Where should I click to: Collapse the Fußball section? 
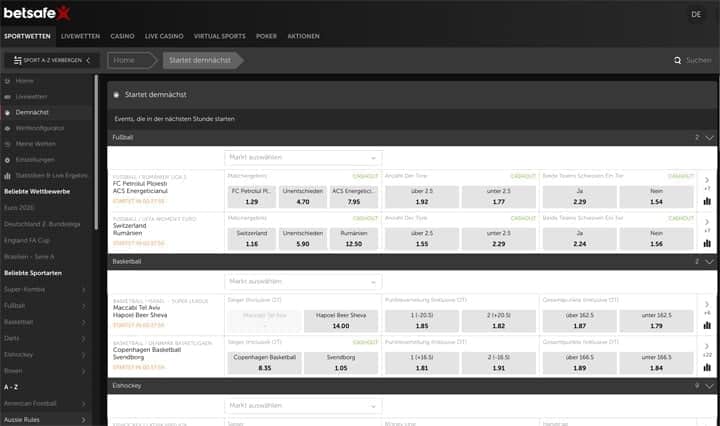[x=709, y=138]
